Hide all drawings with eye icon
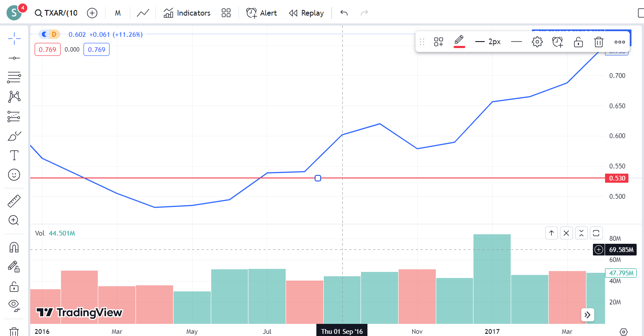Image resolution: width=644 pixels, height=336 pixels. tap(14, 306)
